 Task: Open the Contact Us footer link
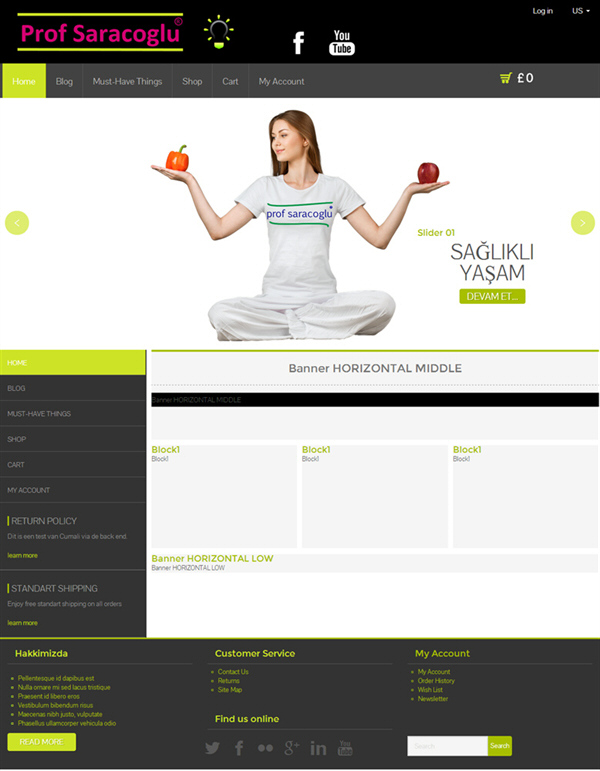pos(233,672)
